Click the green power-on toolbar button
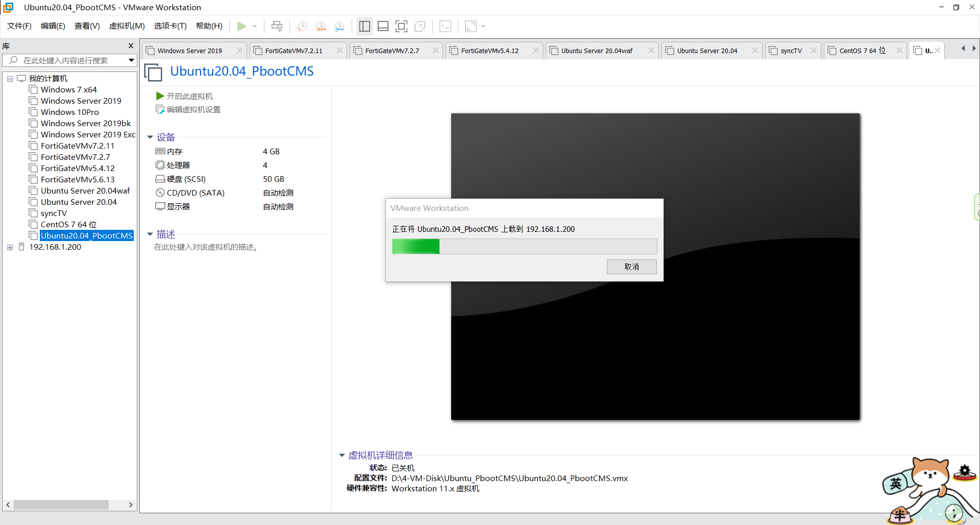Image resolution: width=980 pixels, height=525 pixels. pyautogui.click(x=242, y=26)
